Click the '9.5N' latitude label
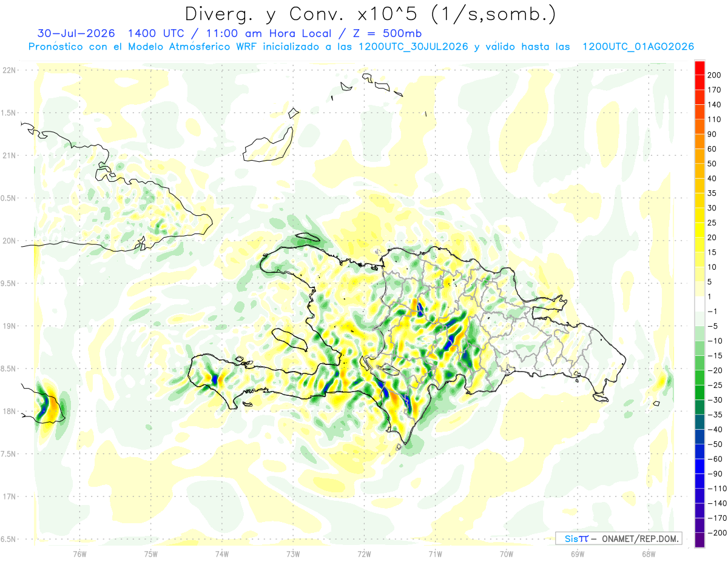This screenshot has width=728, height=562. (x=8, y=283)
